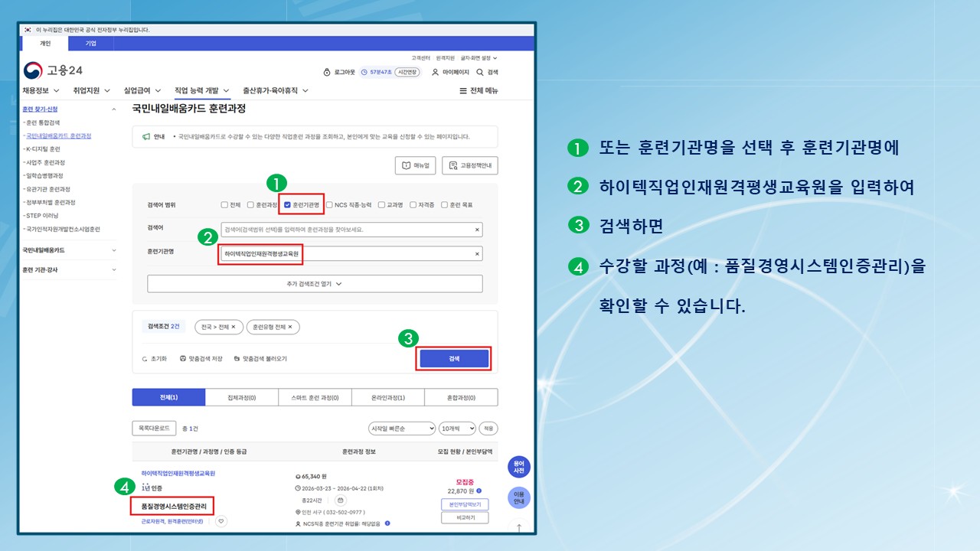This screenshot has width=980, height=551.
Task: Click the 고용24 logo
Action: point(53,71)
